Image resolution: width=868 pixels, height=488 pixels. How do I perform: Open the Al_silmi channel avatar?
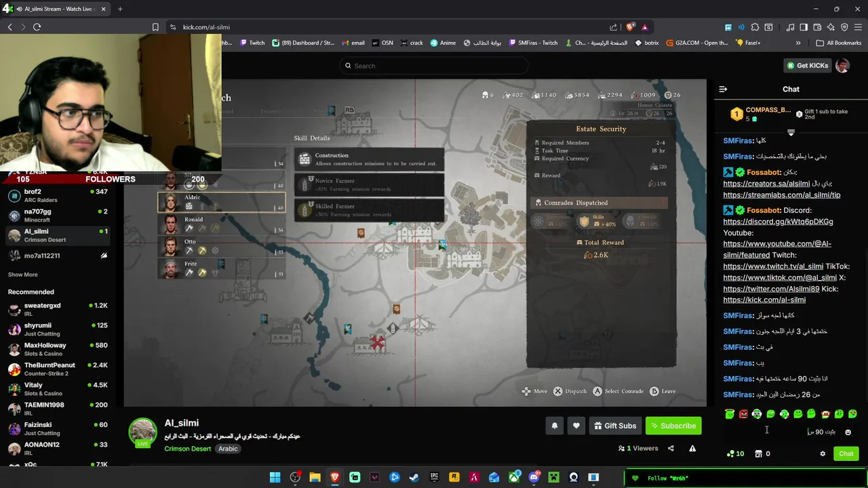point(143,432)
